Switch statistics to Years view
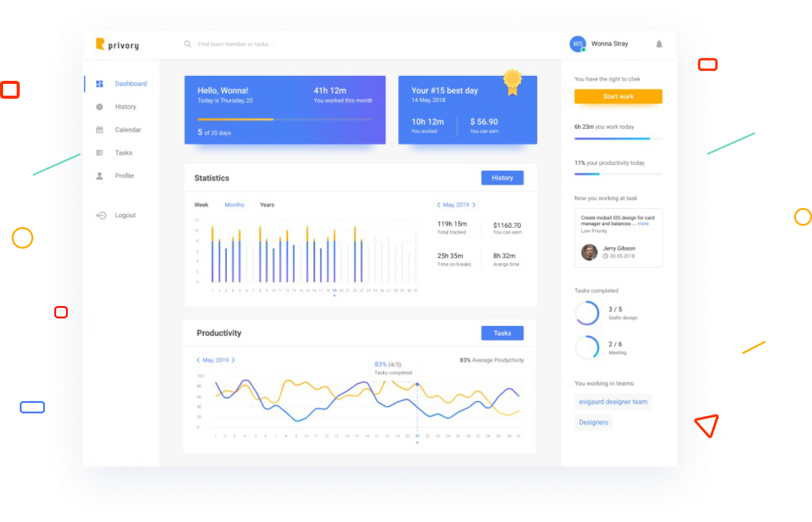Screen dimensions: 812x522 pos(267,205)
